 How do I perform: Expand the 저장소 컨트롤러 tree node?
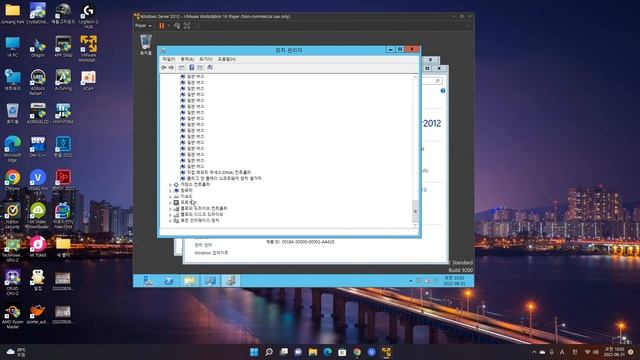(170, 185)
